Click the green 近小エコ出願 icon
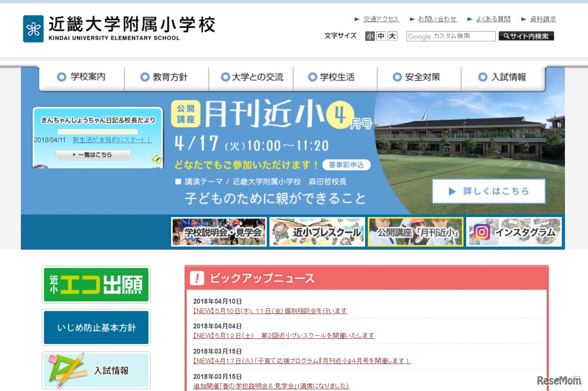The width and height of the screenshot is (588, 391). 96,284
